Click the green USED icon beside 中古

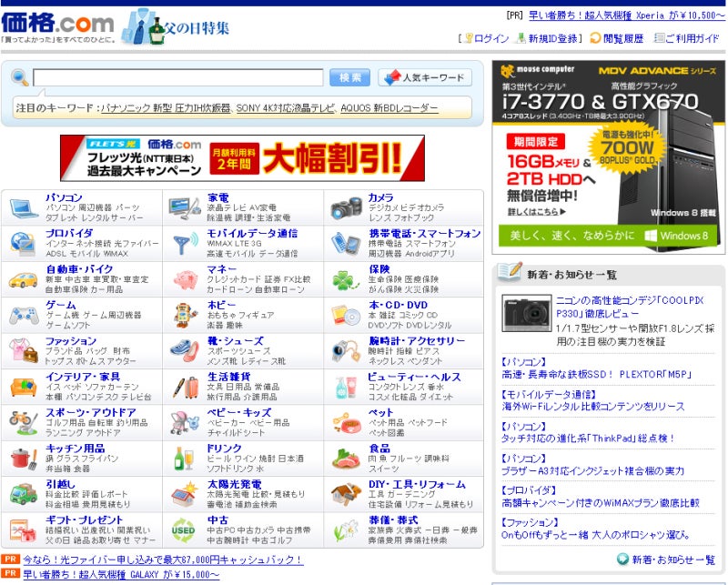point(184,530)
